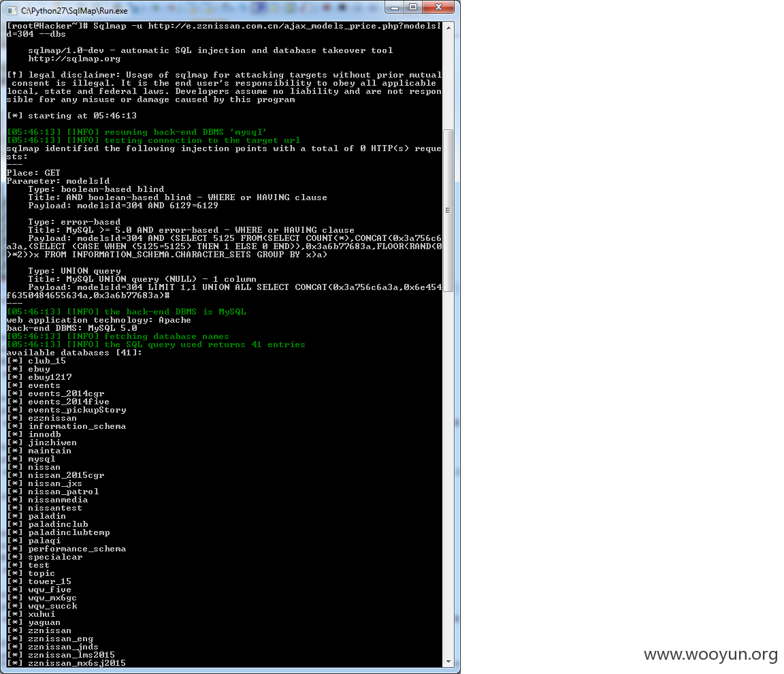Viewport: 784px width, 674px height.
Task: Click the title text C:\Python27\SqlMap\Run.exe
Action: click(74, 10)
